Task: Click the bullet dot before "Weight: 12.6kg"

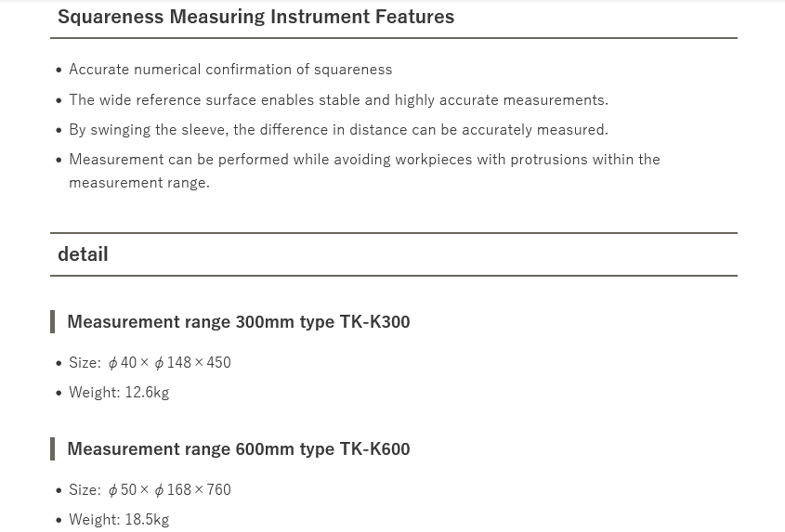Action: click(59, 394)
